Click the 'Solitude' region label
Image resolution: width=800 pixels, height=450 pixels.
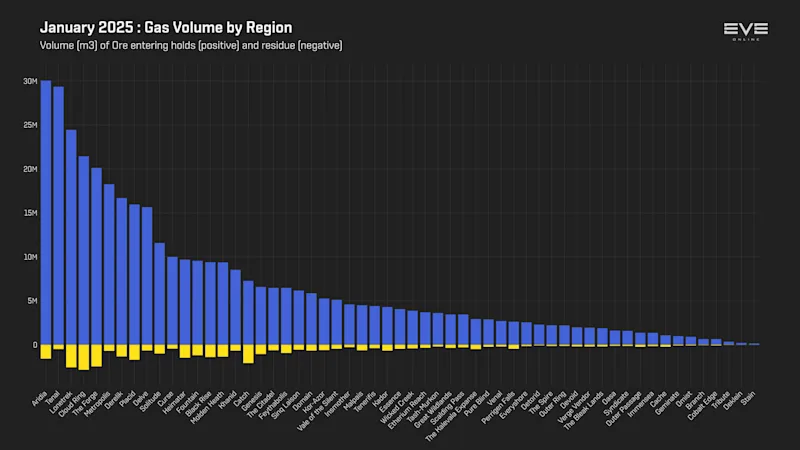151,402
